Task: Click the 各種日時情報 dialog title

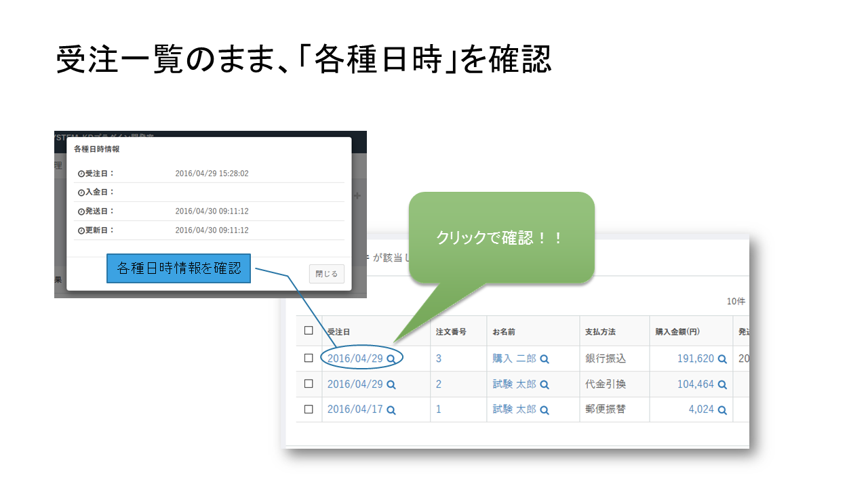Action: 97,149
